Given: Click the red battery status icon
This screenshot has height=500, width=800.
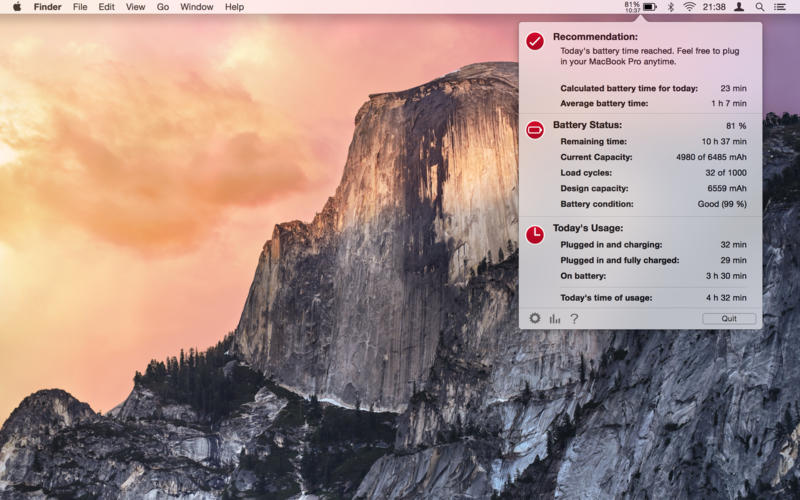Looking at the screenshot, I should [535, 130].
